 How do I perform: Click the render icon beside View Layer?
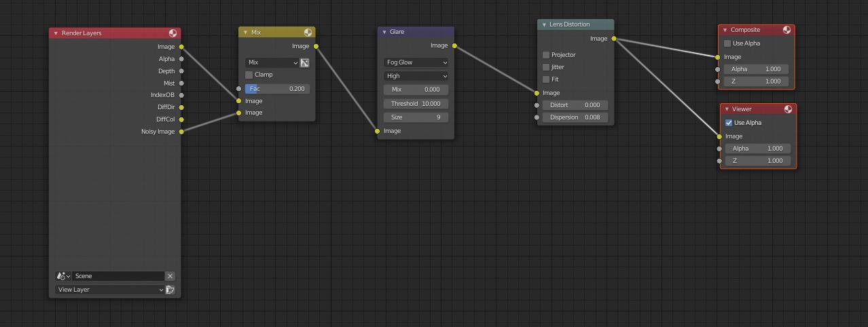[x=170, y=290]
